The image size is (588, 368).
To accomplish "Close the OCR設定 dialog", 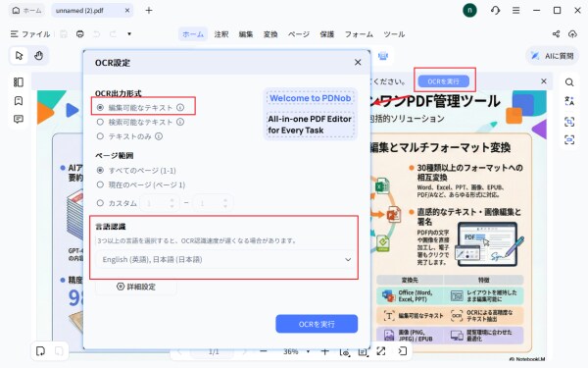I will tap(358, 63).
